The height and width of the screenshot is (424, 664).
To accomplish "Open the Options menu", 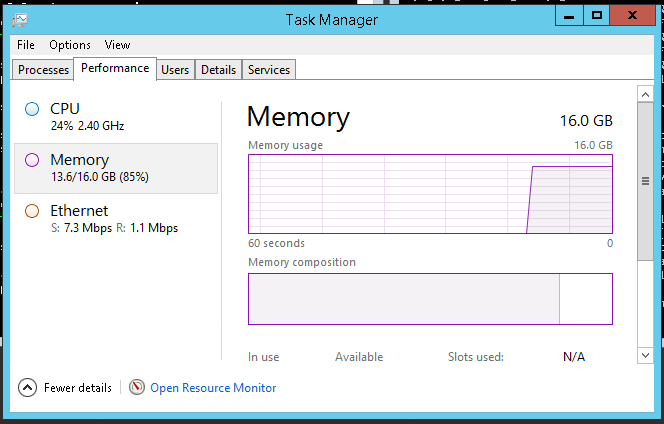I will 70,45.
